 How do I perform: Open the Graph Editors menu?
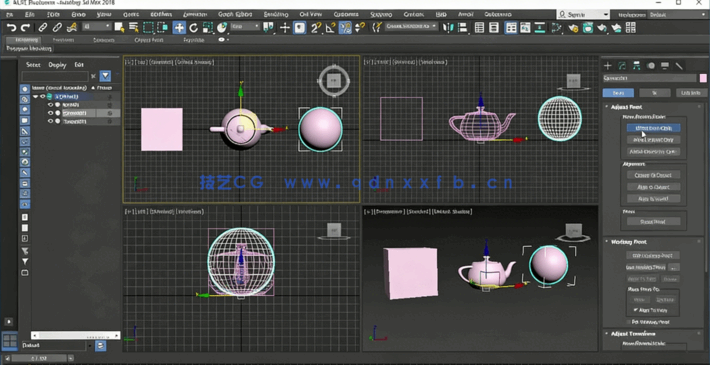[235, 14]
